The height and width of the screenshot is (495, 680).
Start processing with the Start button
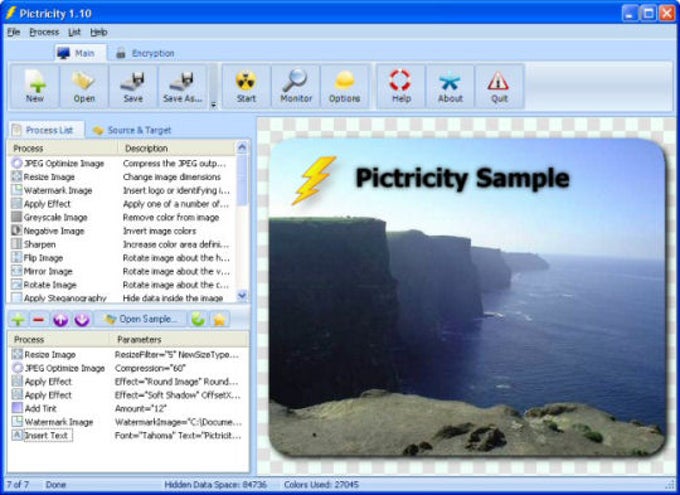pyautogui.click(x=246, y=86)
